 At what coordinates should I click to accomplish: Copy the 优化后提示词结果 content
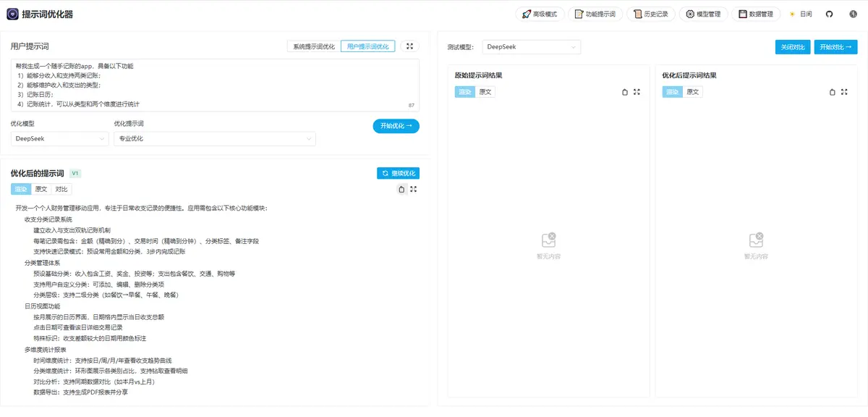tap(833, 92)
